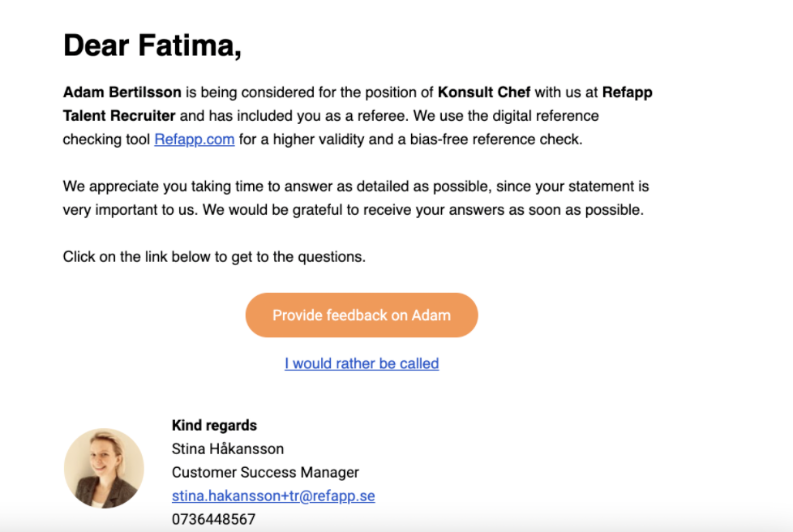Click the We appreciate you taking time line
This screenshot has width=793, height=532.
(355, 186)
